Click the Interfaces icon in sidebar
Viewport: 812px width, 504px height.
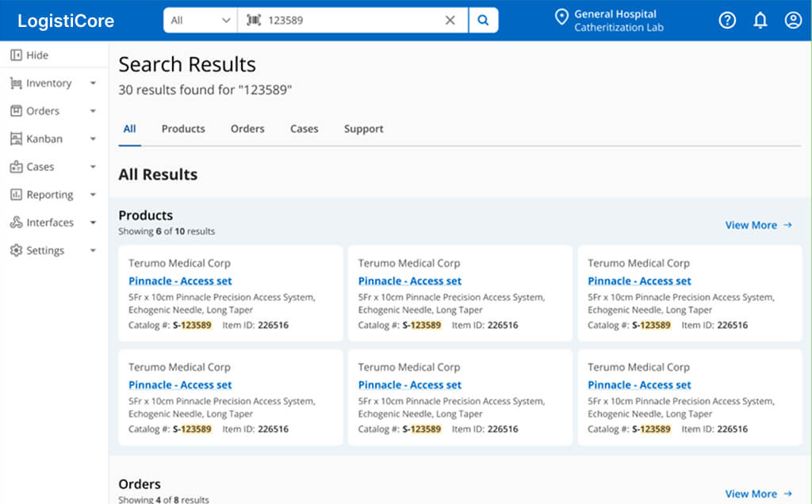16,223
